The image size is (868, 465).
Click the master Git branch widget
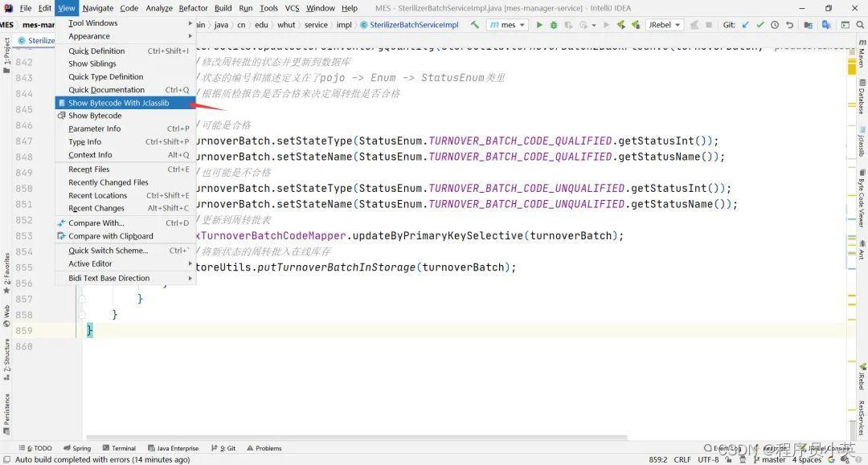[x=769, y=459]
